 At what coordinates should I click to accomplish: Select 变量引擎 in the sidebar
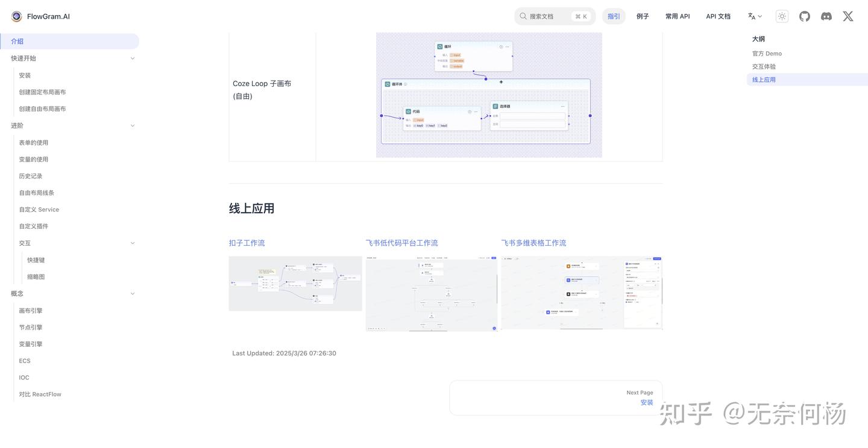click(x=30, y=343)
